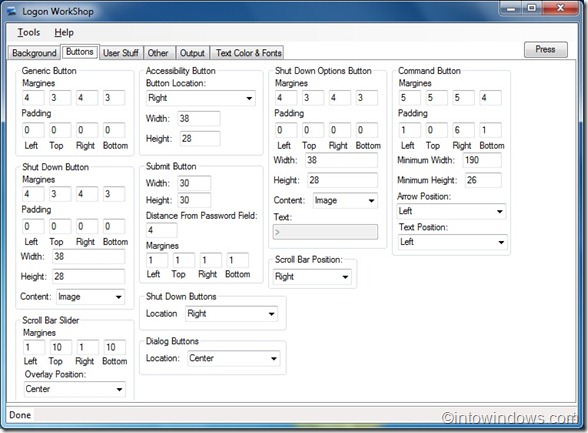Click Scroll Bar Slider top margin field

[x=61, y=347]
